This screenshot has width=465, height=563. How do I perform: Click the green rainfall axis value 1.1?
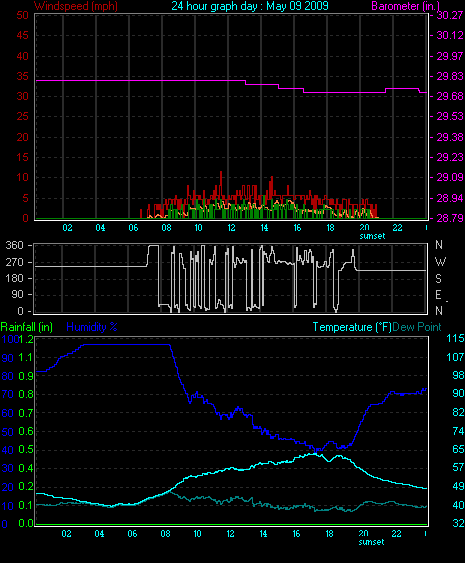(25, 357)
